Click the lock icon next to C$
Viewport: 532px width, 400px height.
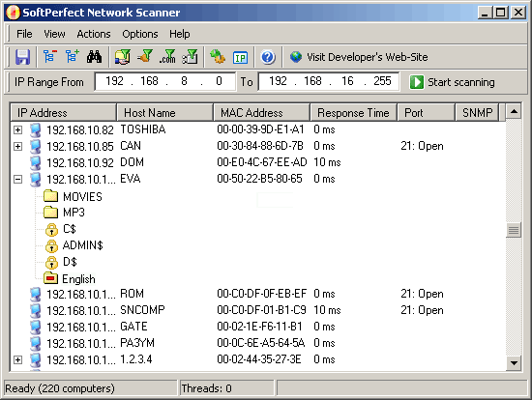coord(51,229)
